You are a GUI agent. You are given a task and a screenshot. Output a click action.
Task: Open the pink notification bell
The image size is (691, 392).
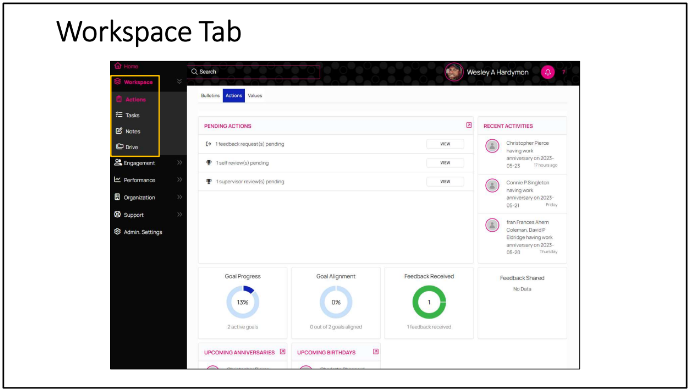pyautogui.click(x=548, y=72)
